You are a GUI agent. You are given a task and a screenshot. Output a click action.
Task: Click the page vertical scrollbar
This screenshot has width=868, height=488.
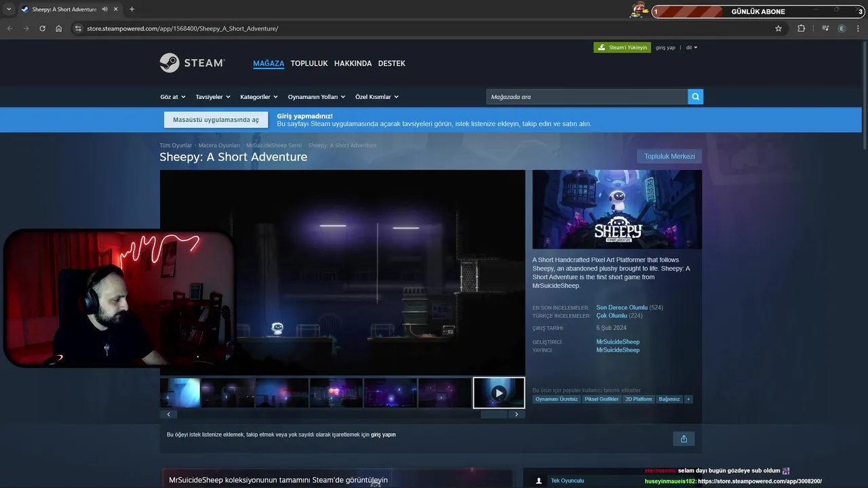pyautogui.click(x=864, y=95)
